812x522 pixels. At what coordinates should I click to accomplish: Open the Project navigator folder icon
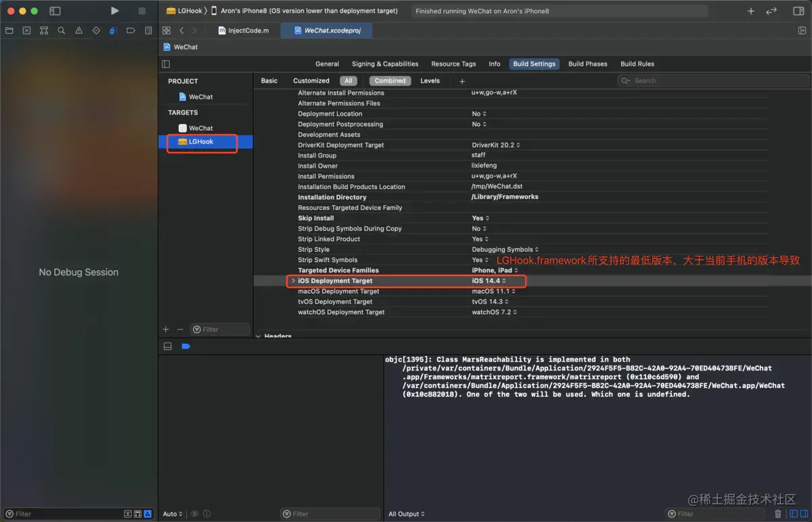9,30
